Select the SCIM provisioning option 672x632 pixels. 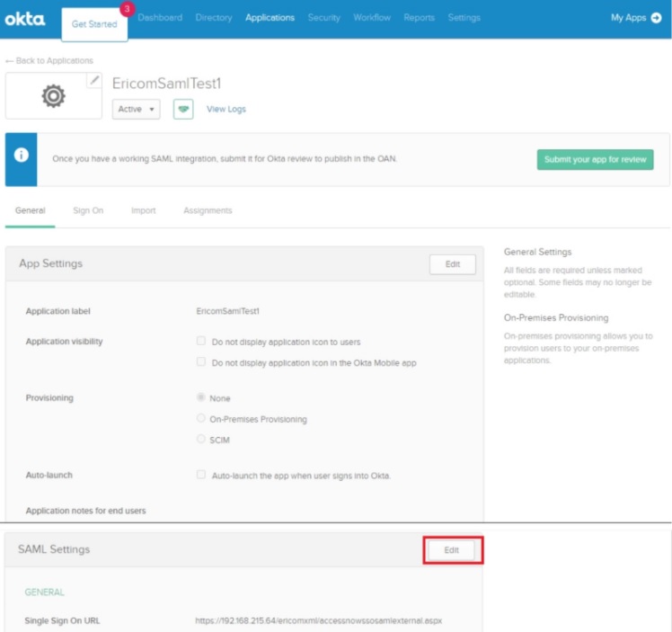click(x=201, y=439)
